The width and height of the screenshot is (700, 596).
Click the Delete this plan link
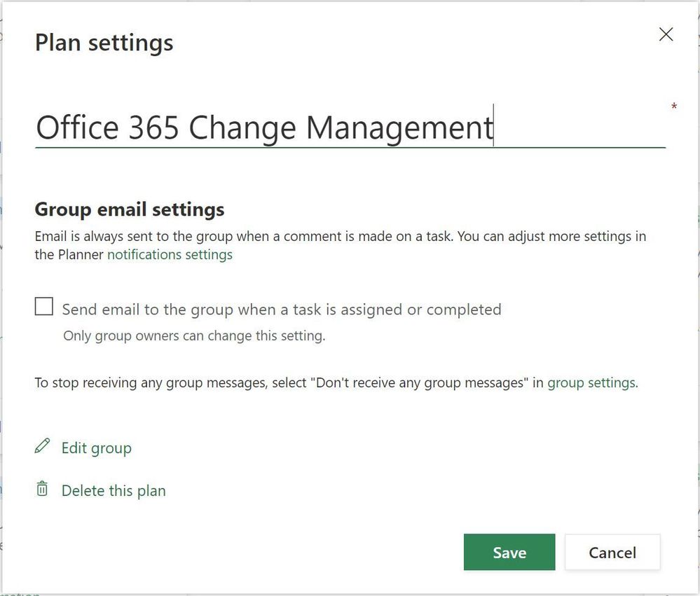tap(114, 491)
